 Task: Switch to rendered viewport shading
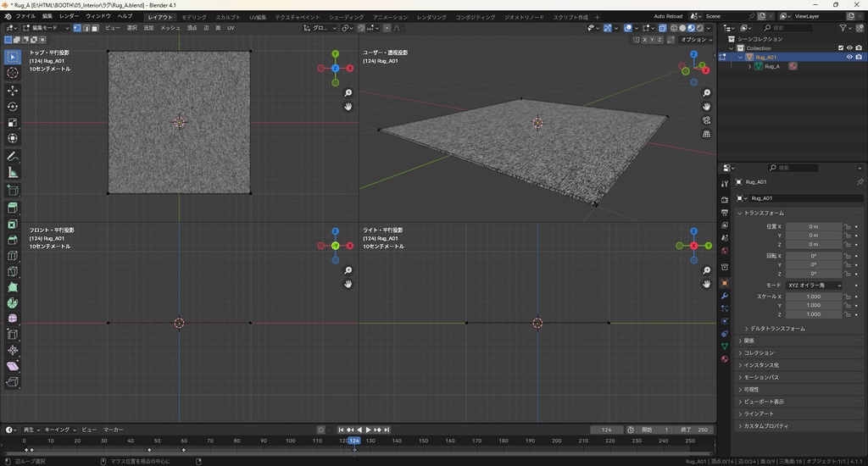tap(700, 28)
